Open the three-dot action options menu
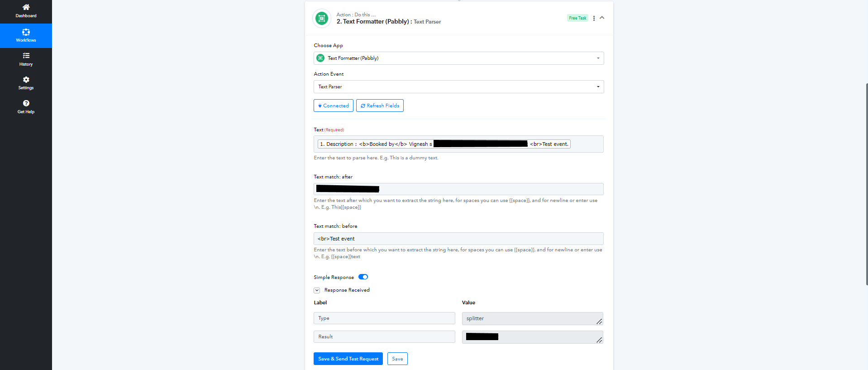Viewport: 868px width, 370px height. click(594, 19)
